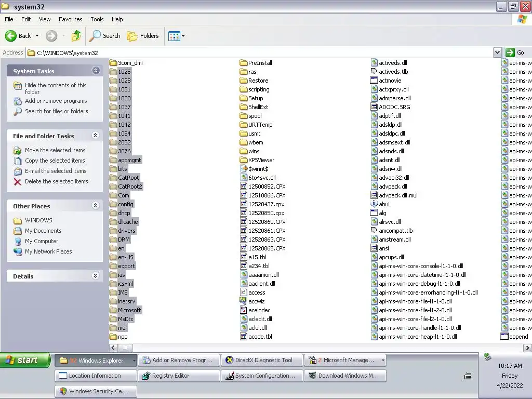This screenshot has width=532, height=399.
Task: Open the Microsoft Management taskbar group dropdown
Action: tap(383, 360)
